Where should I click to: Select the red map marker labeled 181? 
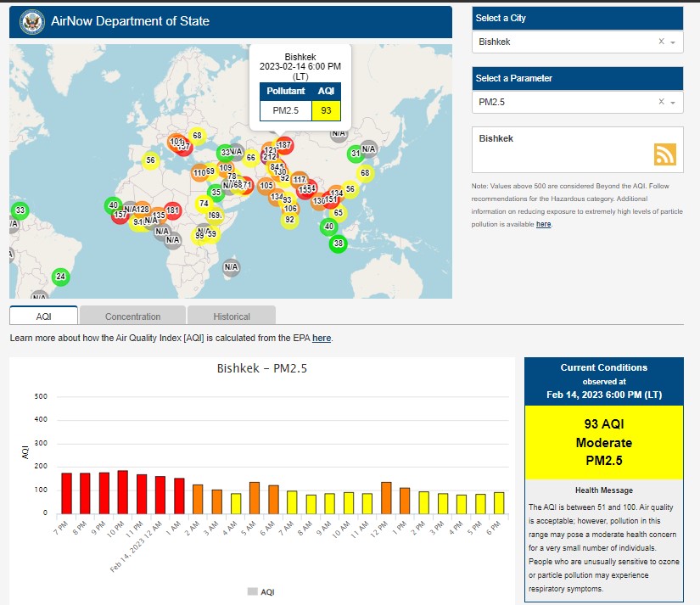tap(172, 210)
